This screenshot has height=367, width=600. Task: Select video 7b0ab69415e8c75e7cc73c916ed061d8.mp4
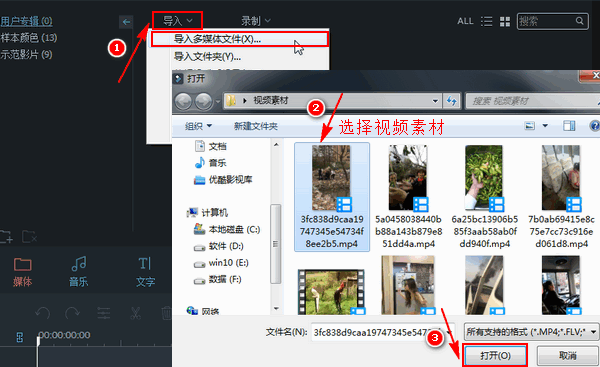561,197
